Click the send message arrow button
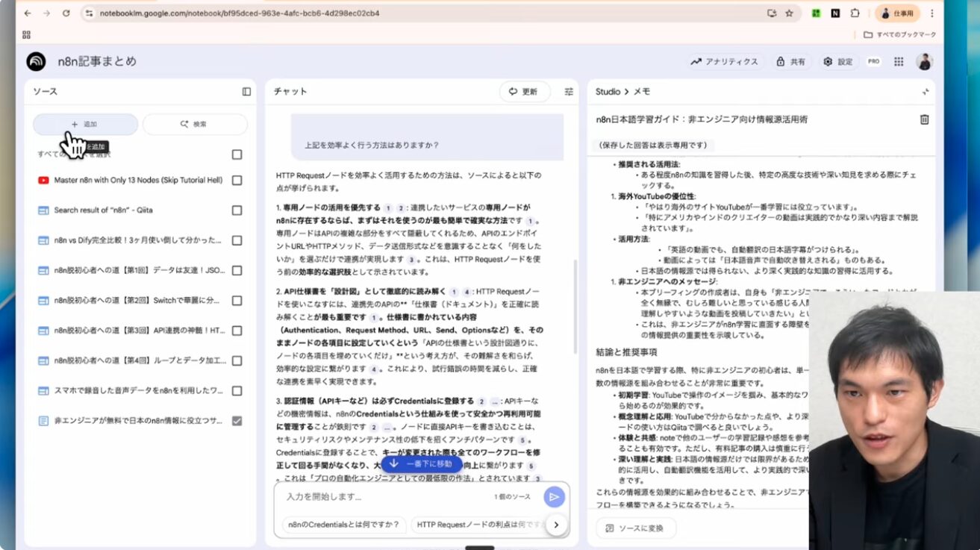980x550 pixels. pos(554,497)
